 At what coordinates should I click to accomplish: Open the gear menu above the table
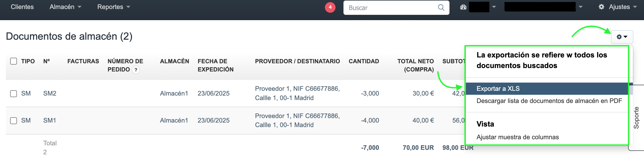622,37
